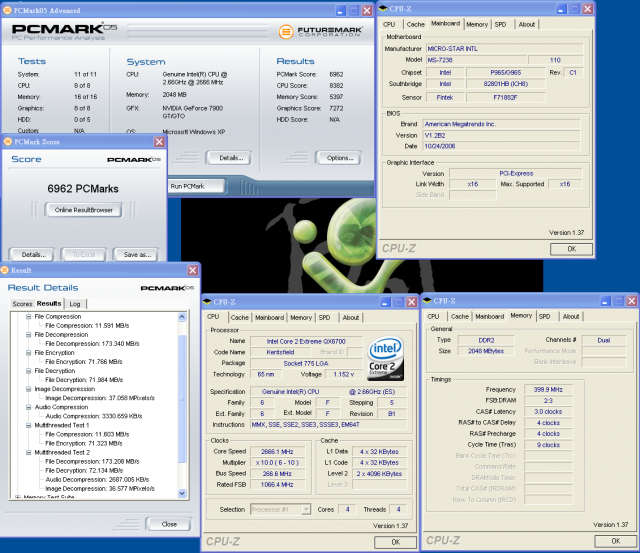The width and height of the screenshot is (640, 553).
Task: Switch to Memory tab in processor CPU-Z window
Action: click(x=301, y=318)
